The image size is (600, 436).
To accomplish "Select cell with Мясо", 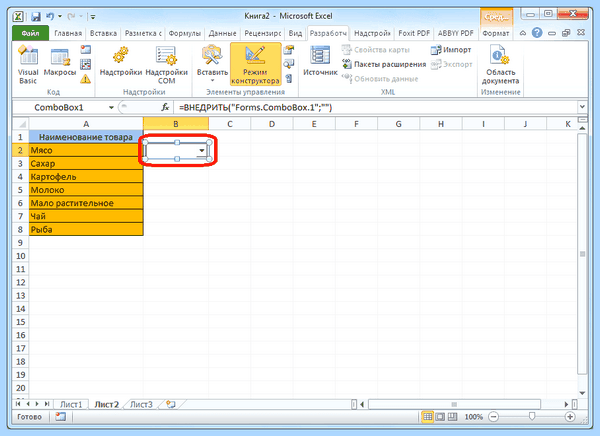I will pos(86,150).
